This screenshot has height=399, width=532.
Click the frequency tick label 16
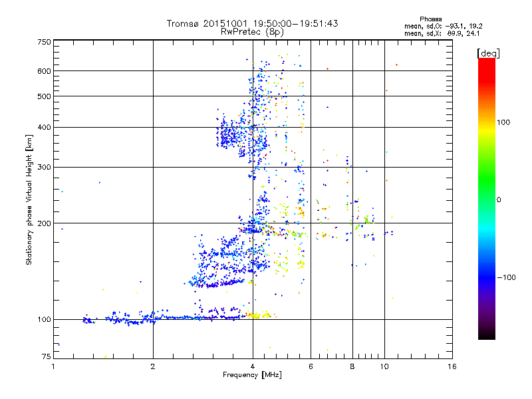pyautogui.click(x=452, y=366)
